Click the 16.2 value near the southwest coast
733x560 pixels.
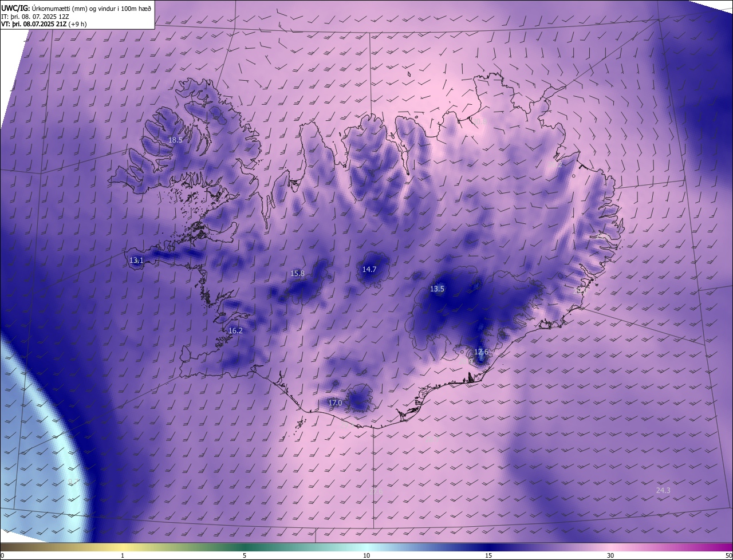[235, 331]
